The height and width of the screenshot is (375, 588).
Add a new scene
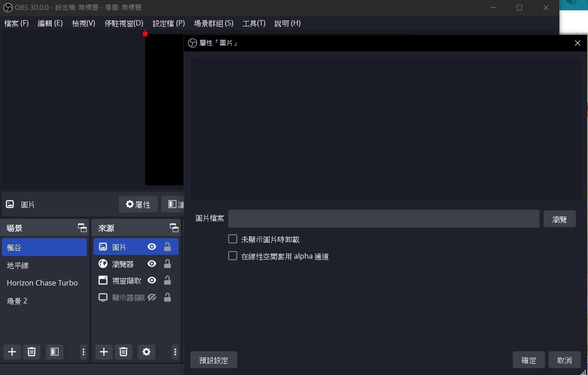click(12, 352)
